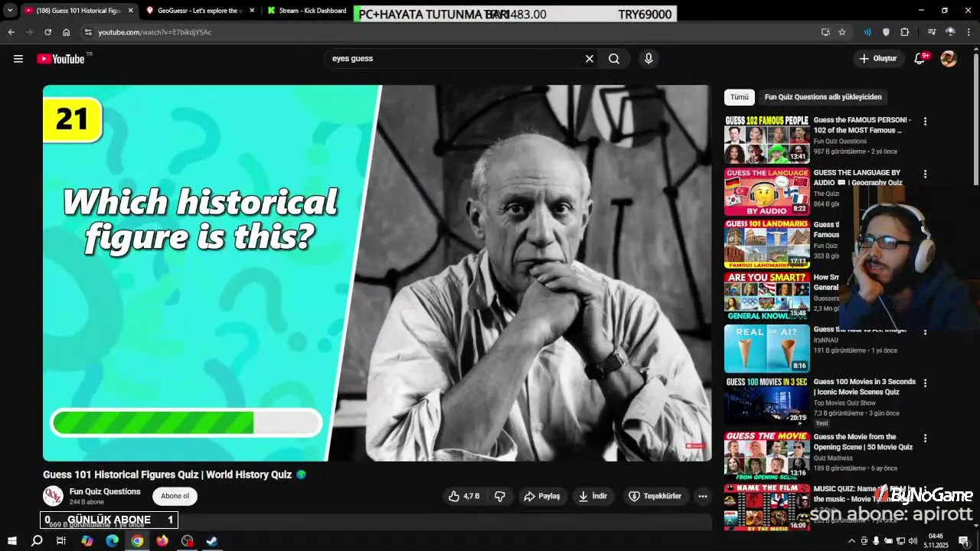Go back with the browser back arrow

pos(11,32)
